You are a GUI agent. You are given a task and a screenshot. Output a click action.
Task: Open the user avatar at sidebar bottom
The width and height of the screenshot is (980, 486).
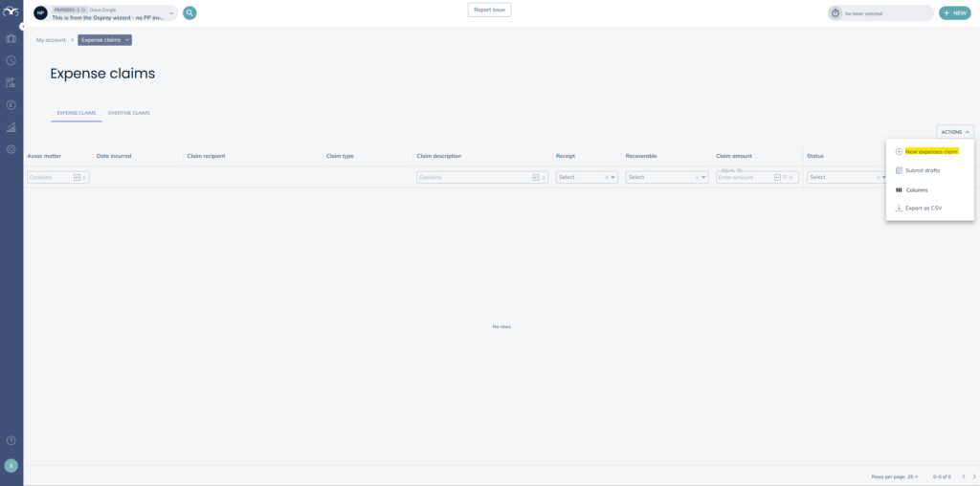[x=11, y=466]
